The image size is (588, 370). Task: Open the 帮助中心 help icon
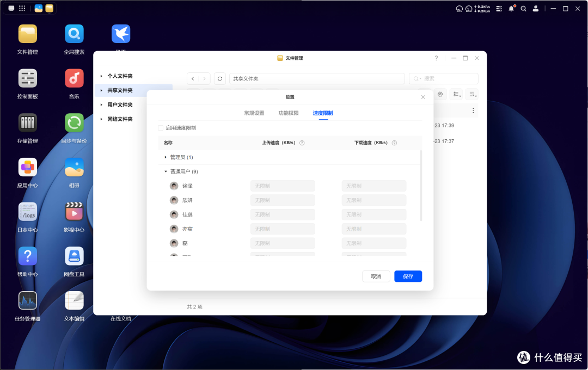(x=28, y=256)
